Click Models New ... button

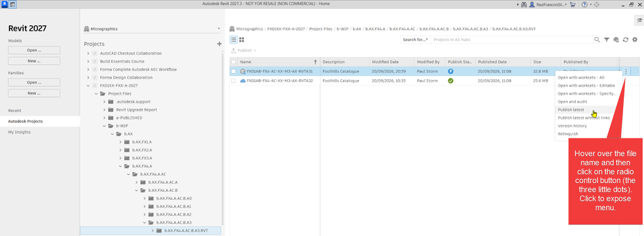point(34,61)
